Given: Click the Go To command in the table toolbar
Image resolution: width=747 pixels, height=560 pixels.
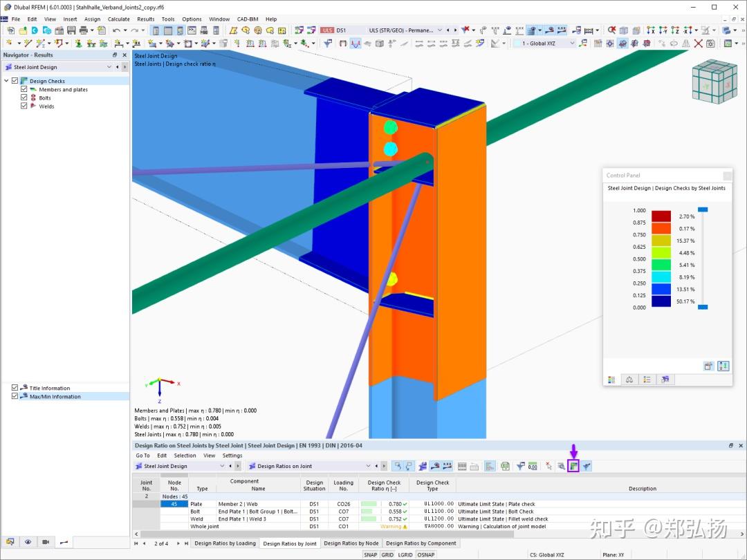Looking at the screenshot, I should click(142, 456).
